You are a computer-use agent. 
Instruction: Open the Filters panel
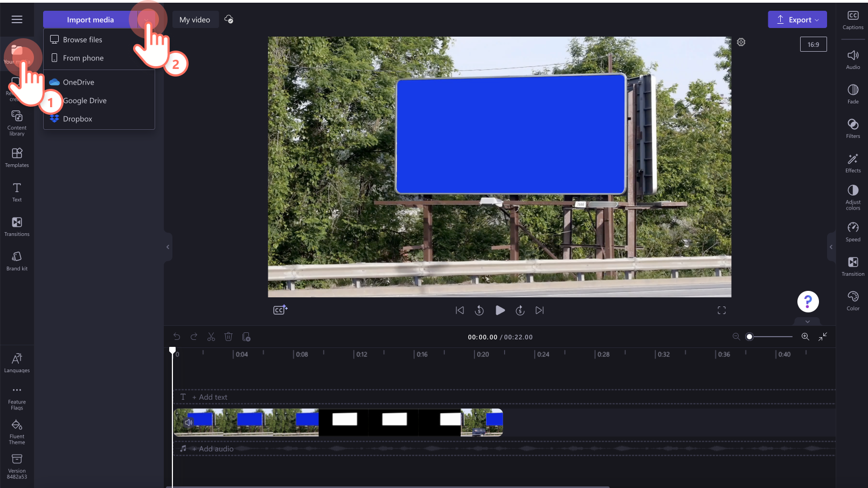[853, 129]
